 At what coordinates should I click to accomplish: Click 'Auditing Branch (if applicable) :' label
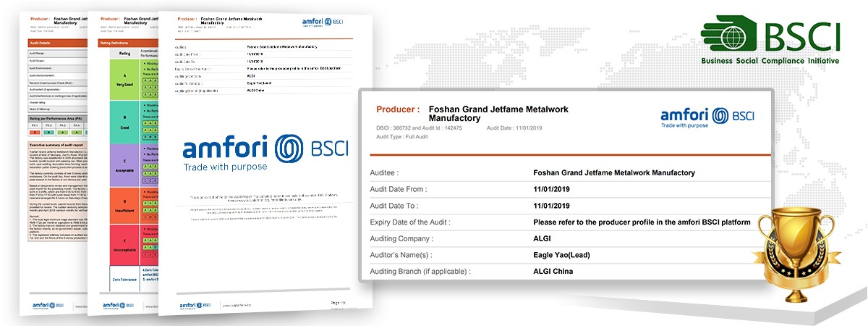pyautogui.click(x=420, y=272)
